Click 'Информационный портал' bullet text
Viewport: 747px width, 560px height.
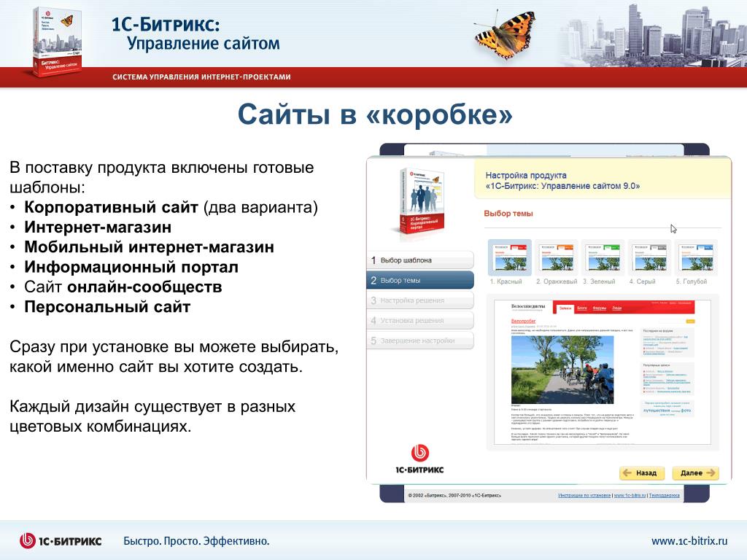coord(131,267)
